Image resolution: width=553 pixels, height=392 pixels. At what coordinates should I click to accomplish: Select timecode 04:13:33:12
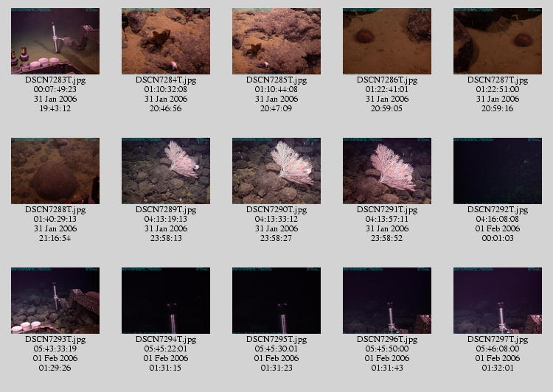pyautogui.click(x=276, y=219)
